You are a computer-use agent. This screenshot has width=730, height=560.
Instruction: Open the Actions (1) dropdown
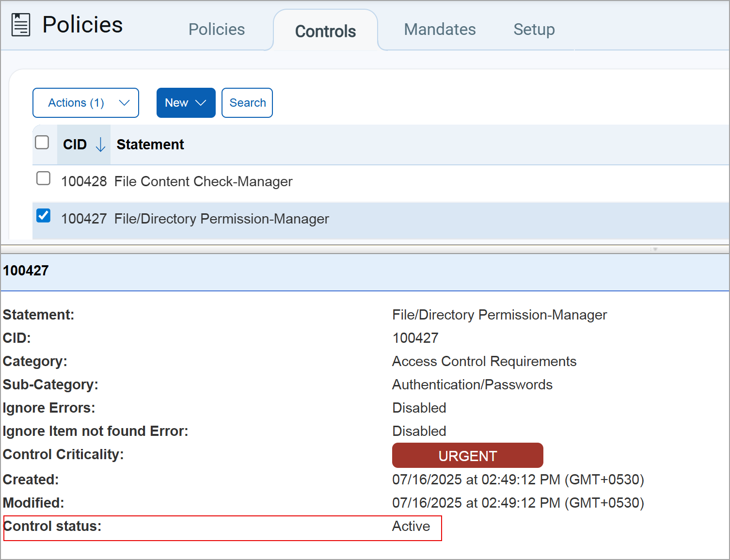point(86,103)
